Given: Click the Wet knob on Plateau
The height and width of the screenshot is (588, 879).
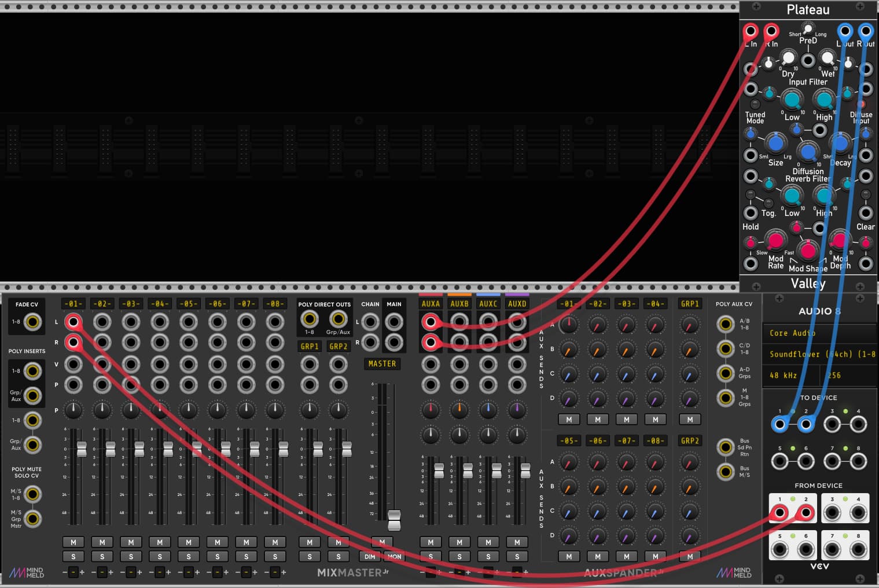Looking at the screenshot, I should tap(827, 58).
